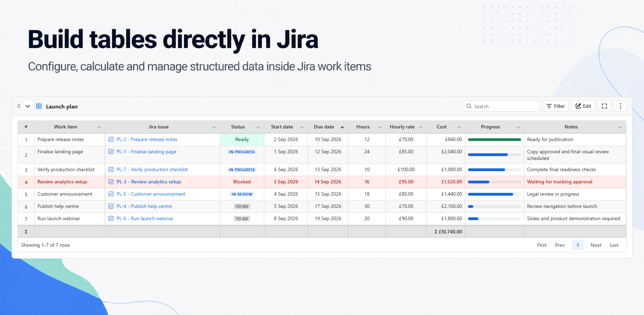This screenshot has height=315, width=644.
Task: Open PL-6 - Run launch webinar link
Action: 145,218
